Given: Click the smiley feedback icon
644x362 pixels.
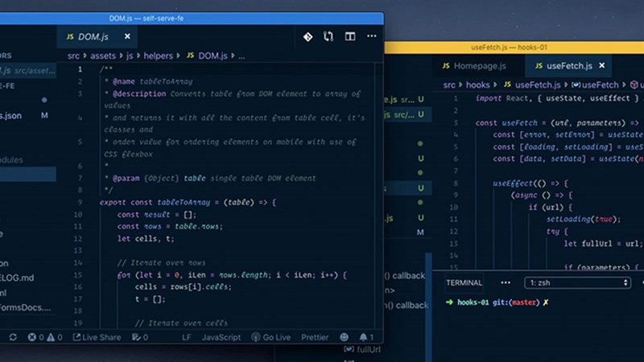Looking at the screenshot, I should click(345, 337).
